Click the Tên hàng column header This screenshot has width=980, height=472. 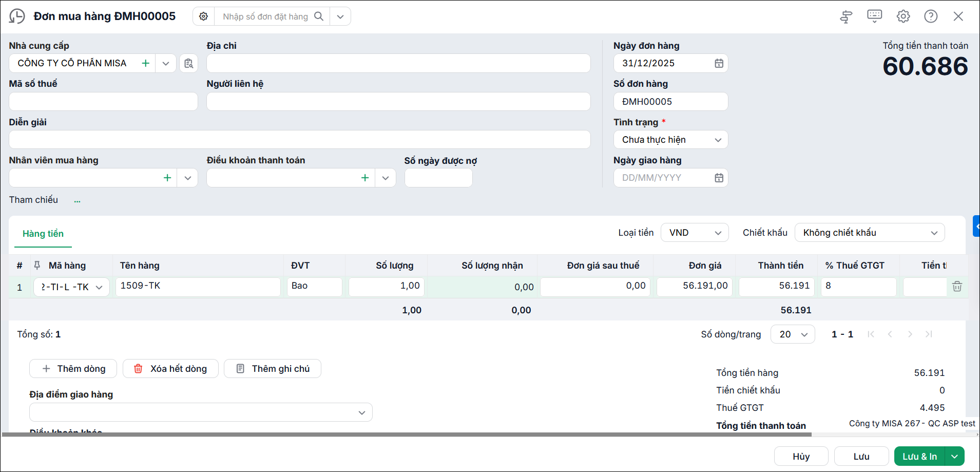(140, 266)
